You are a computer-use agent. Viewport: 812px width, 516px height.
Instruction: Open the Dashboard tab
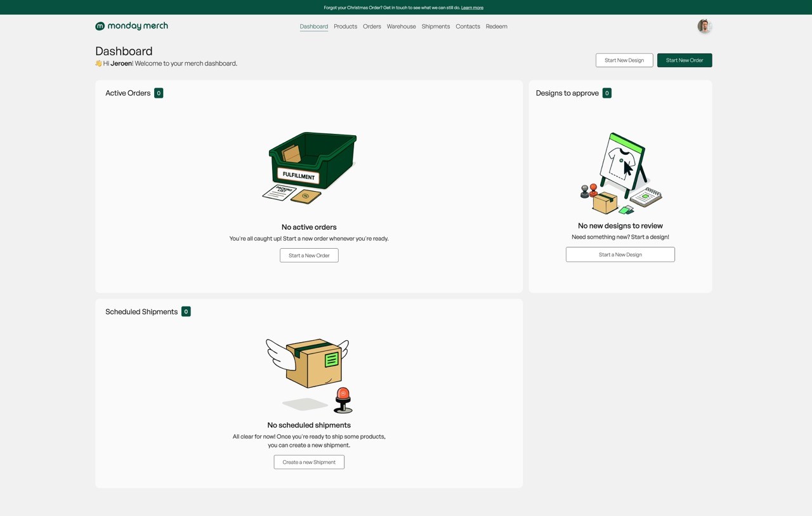[314, 27]
